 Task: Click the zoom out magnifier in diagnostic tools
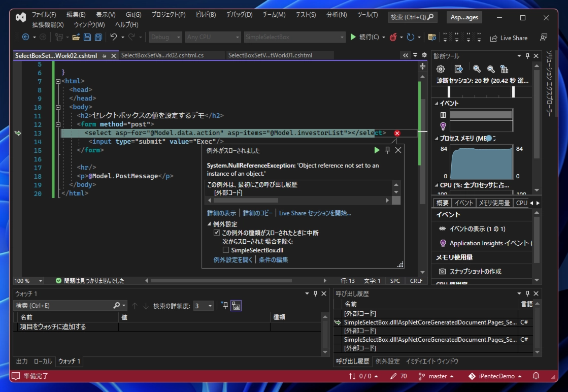491,69
